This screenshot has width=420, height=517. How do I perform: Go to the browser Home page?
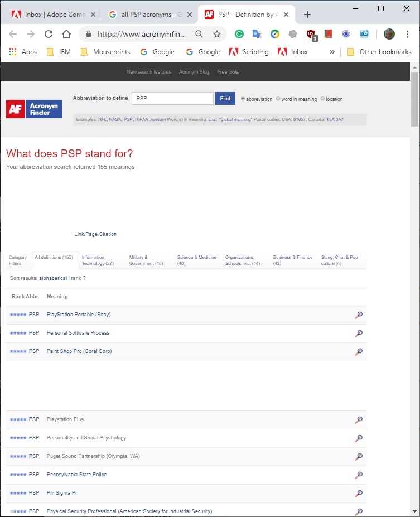click(66, 34)
